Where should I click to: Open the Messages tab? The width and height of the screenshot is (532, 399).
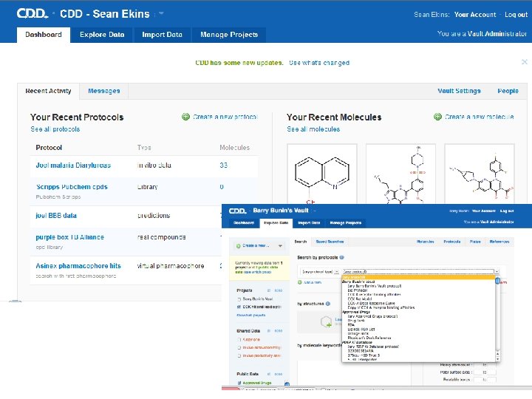click(103, 91)
